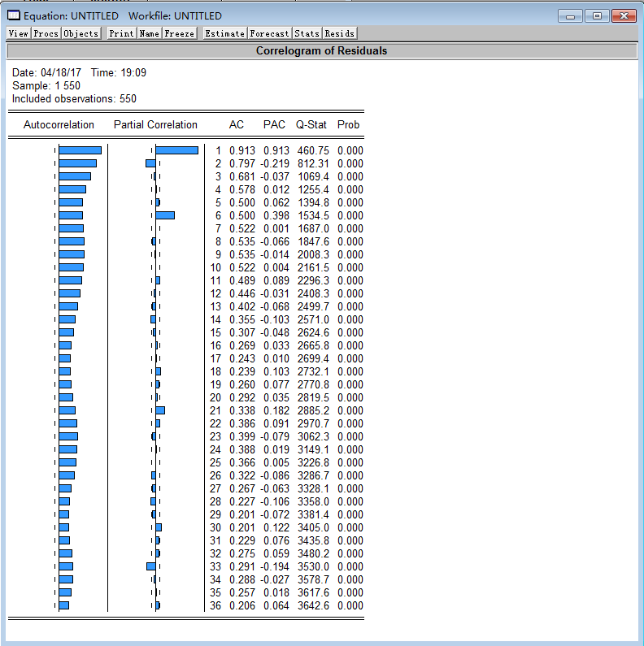
Task: Click the equation window icon in title bar
Action: point(14,16)
